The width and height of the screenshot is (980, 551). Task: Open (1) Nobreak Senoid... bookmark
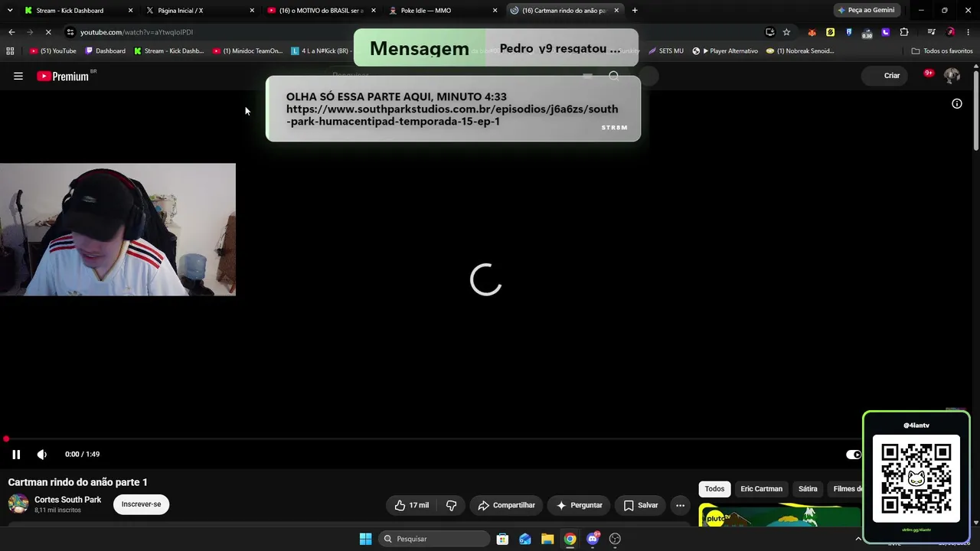tap(800, 51)
